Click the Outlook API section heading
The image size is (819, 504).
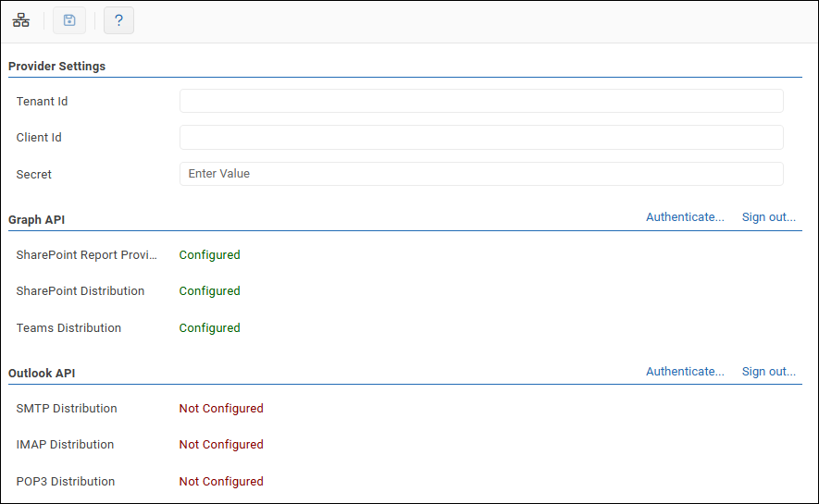point(42,374)
